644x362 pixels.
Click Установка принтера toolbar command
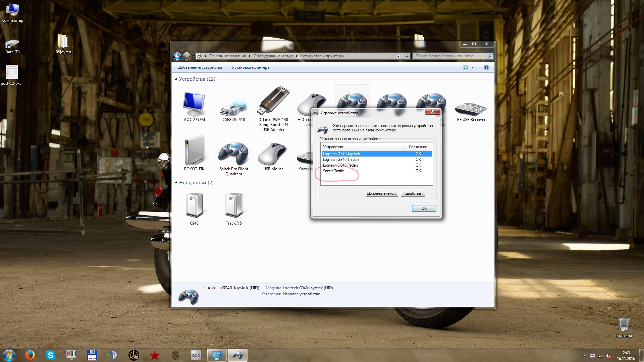point(251,67)
